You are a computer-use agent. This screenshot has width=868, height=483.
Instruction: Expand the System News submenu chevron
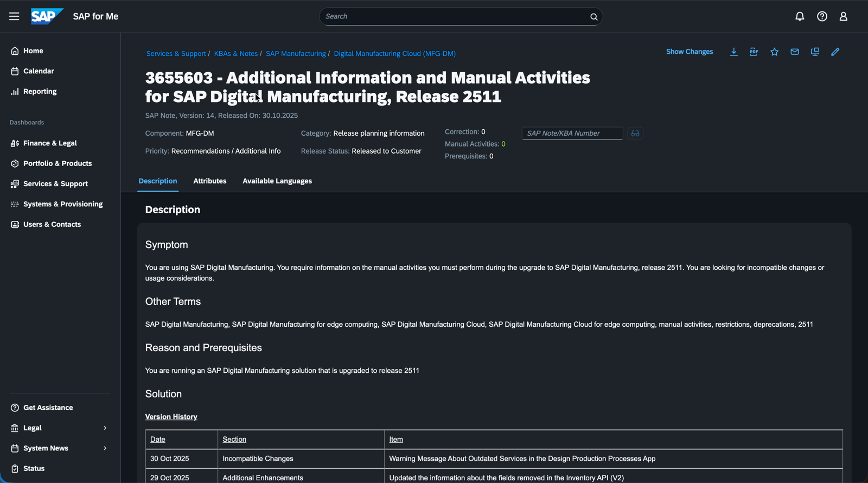pos(105,448)
